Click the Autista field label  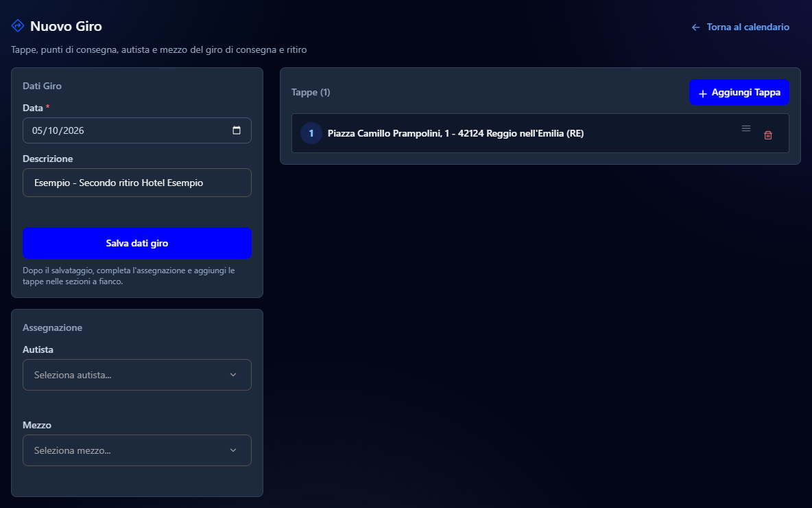click(x=38, y=349)
